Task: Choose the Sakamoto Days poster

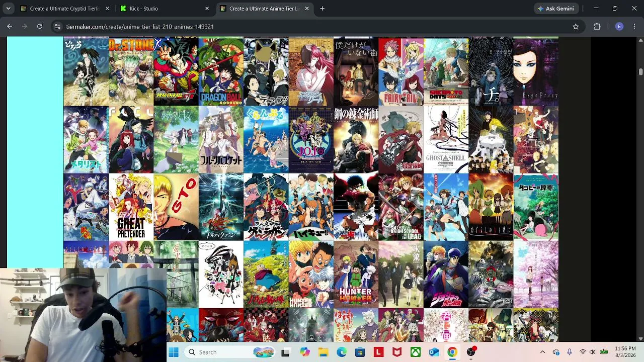Action: (x=446, y=72)
